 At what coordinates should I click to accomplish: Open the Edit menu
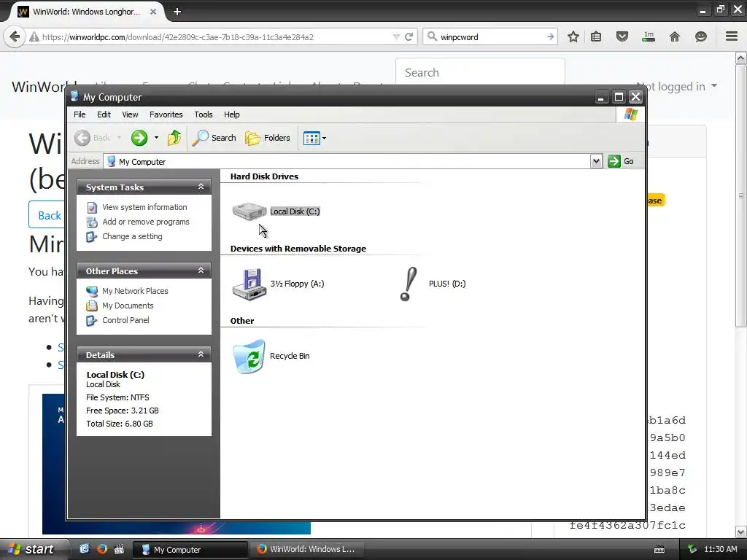pos(104,114)
